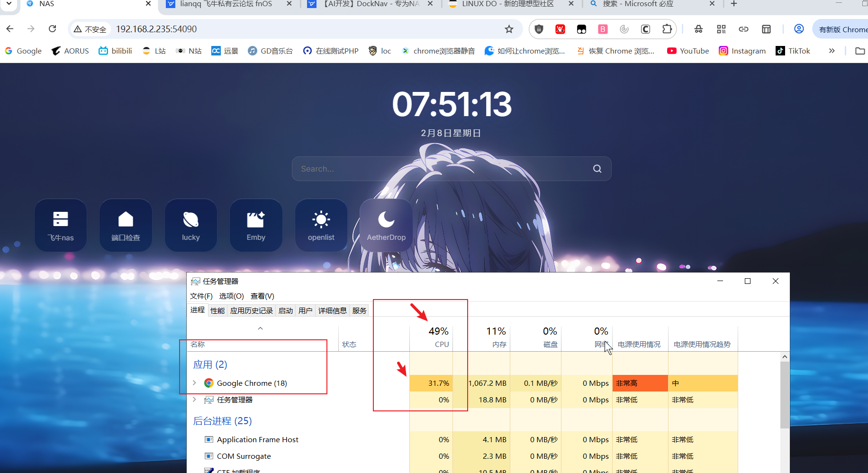Open the TikTok bookmark

pyautogui.click(x=793, y=51)
